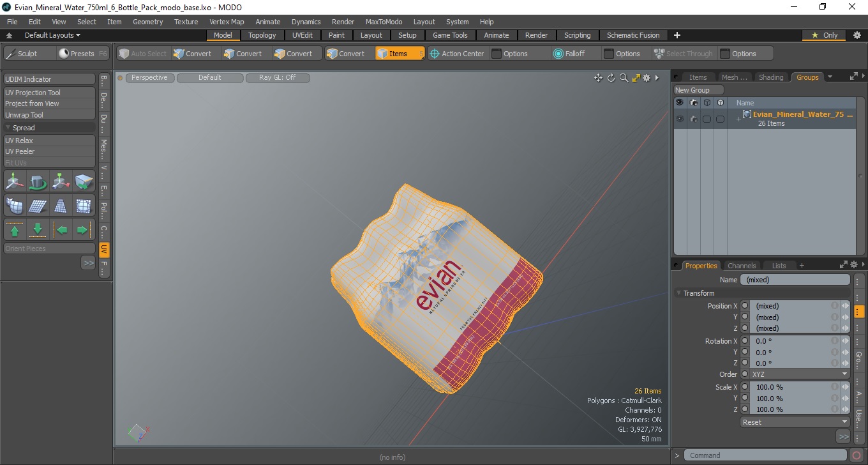Viewport: 868px width, 465px height.
Task: Maximize the viewport with expand icon
Action: (636, 78)
